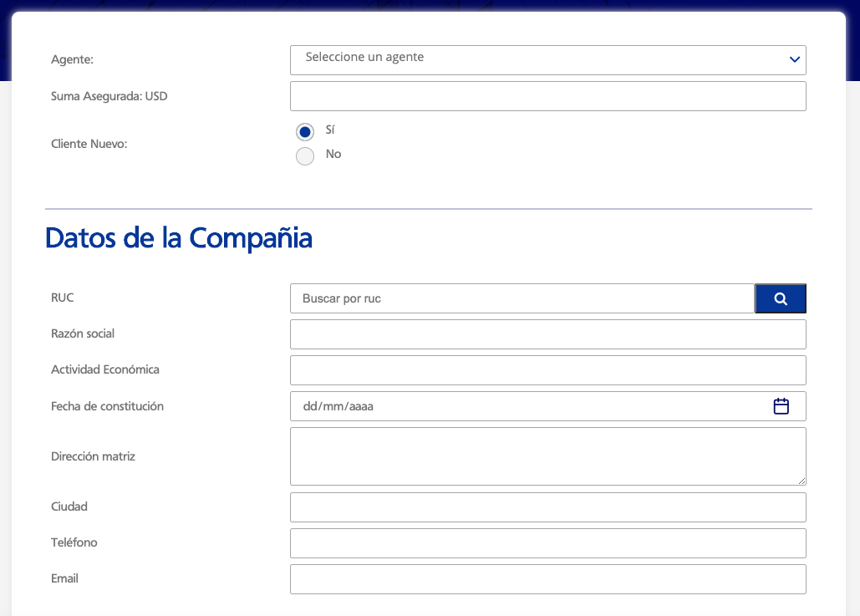This screenshot has width=860, height=616.
Task: Click the 'Cliente Nuevo:' label
Action: tap(89, 144)
